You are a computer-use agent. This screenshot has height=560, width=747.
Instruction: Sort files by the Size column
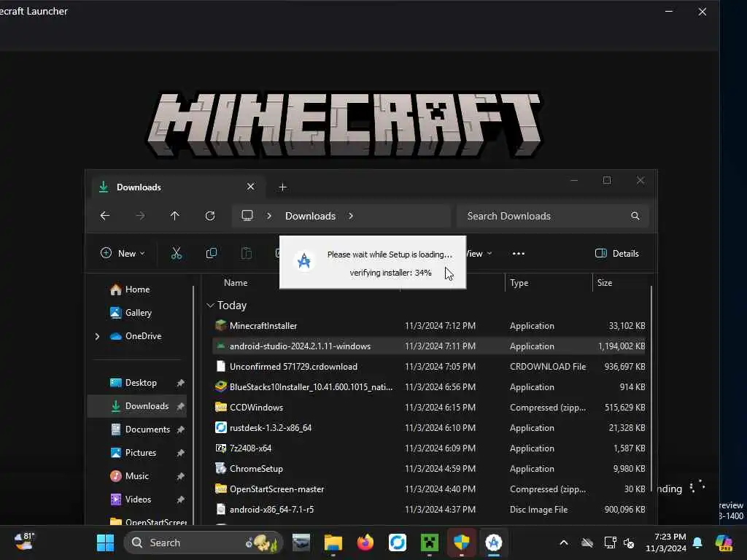pyautogui.click(x=605, y=282)
